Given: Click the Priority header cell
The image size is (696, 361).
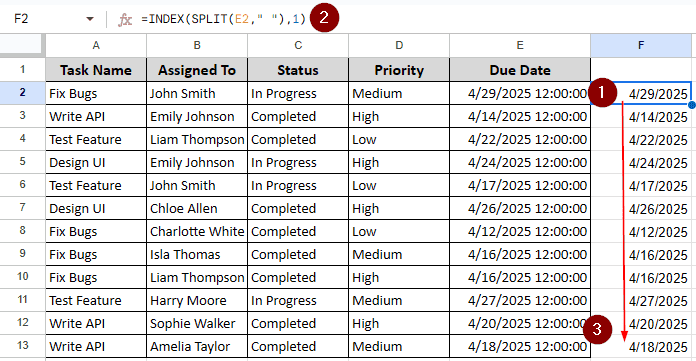Looking at the screenshot, I should tap(399, 70).
